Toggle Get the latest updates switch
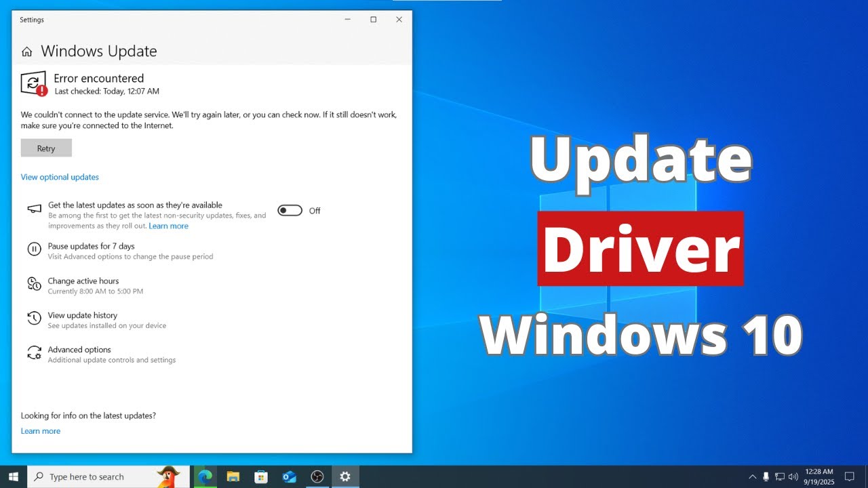 click(x=290, y=211)
